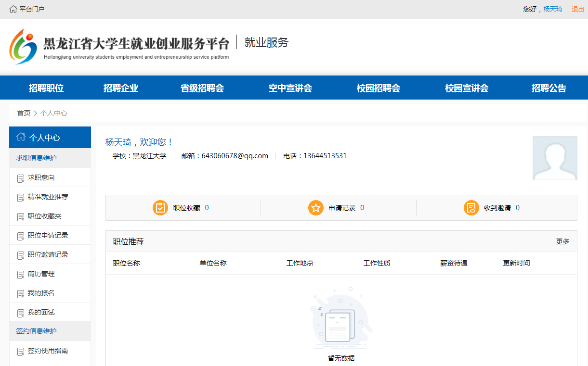Image resolution: width=588 pixels, height=366 pixels.
Task: Open 职位收藏夹 in the sidebar
Action: 44,215
